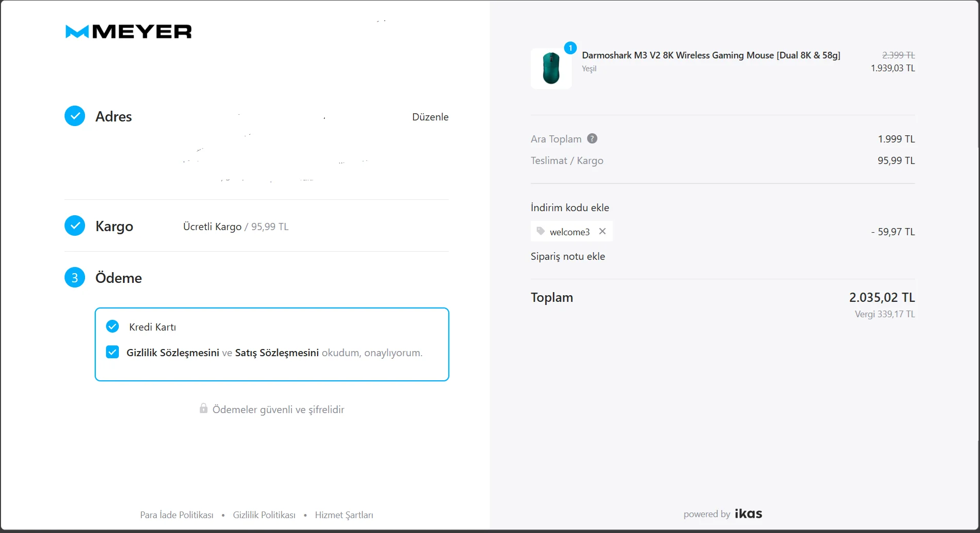Click Düzenle to edit address
980x533 pixels.
click(x=430, y=117)
